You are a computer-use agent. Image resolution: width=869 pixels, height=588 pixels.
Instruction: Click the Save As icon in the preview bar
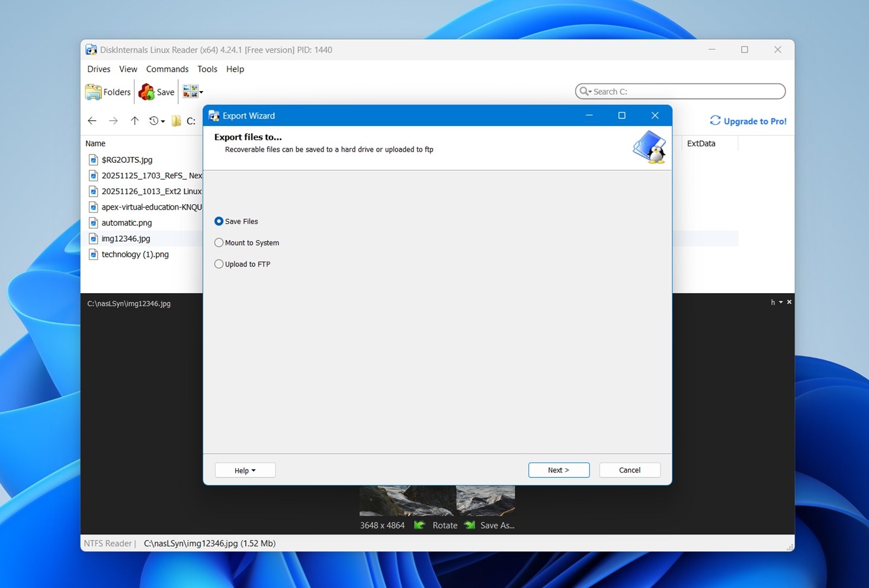pos(469,525)
